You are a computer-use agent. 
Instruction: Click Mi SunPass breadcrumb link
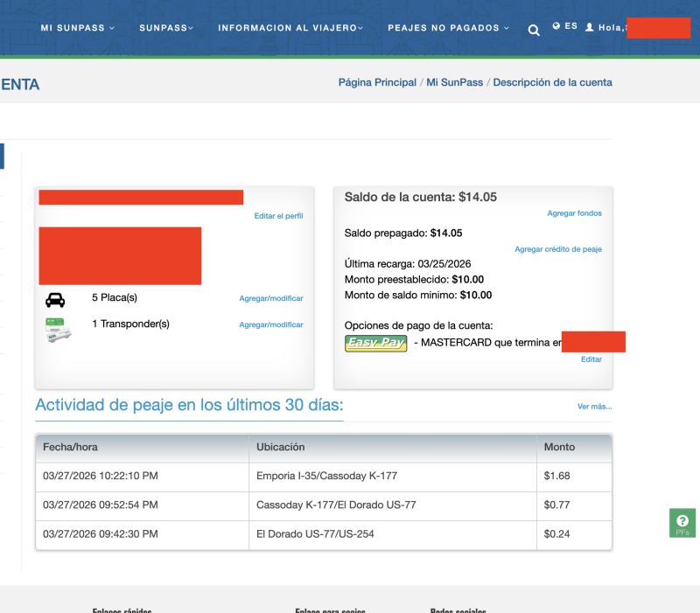pos(454,82)
